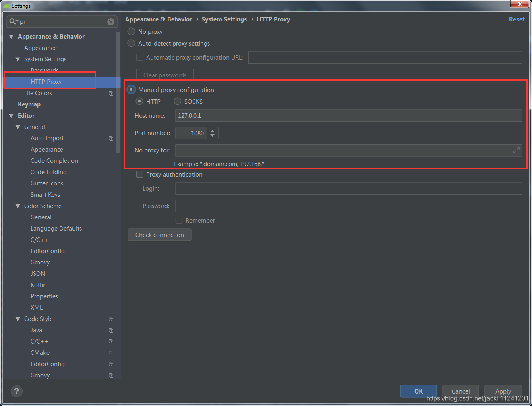
Task: Click project-level icon beside Java
Action: click(111, 330)
